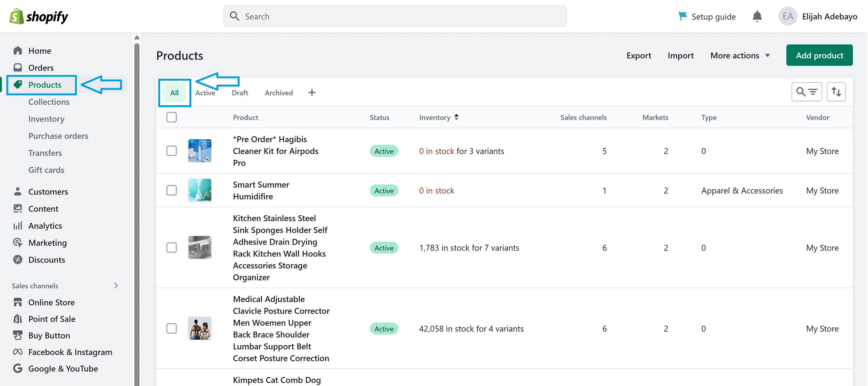The width and height of the screenshot is (868, 386).
Task: Click the Discounts badge icon
Action: click(18, 260)
